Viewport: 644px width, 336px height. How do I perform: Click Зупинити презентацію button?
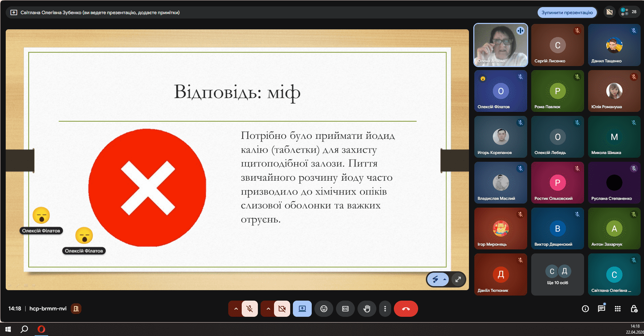[x=567, y=12]
